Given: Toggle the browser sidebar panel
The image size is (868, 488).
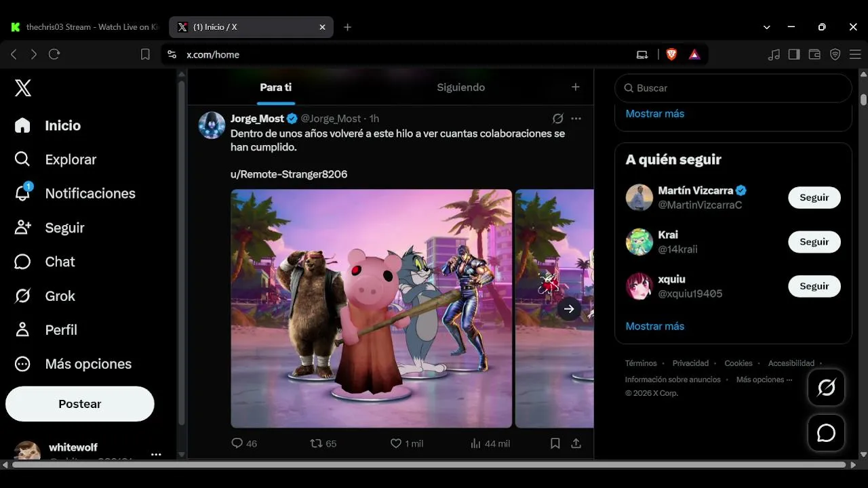Looking at the screenshot, I should click(x=794, y=54).
